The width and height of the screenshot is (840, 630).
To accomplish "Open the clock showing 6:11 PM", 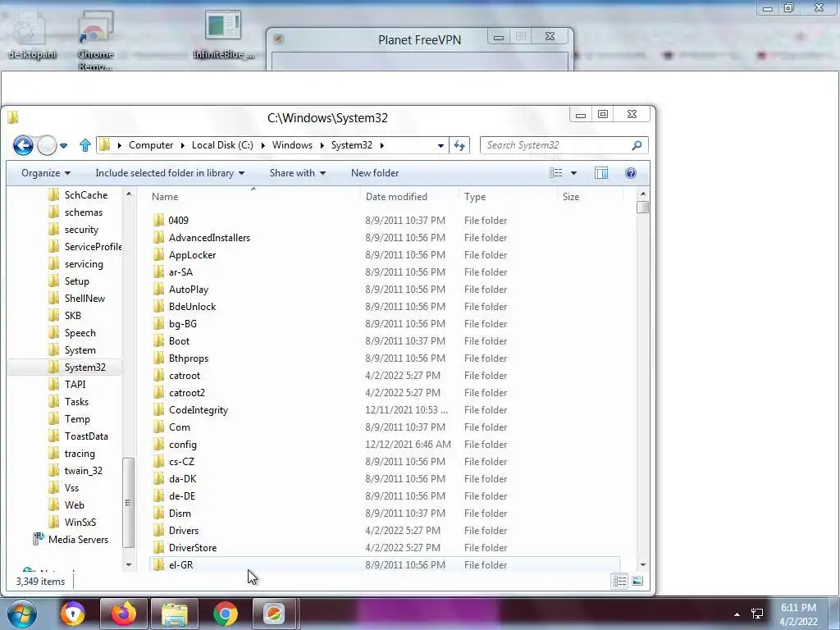I will (798, 614).
